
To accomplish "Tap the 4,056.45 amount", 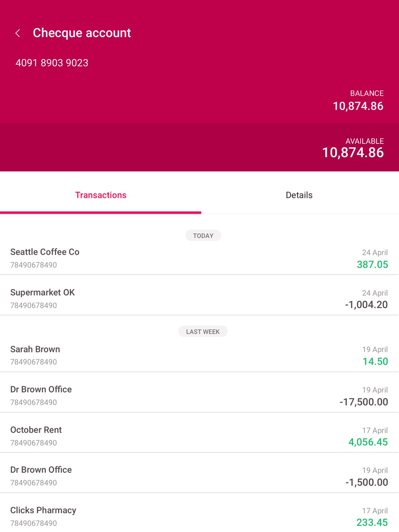I will 368,442.
